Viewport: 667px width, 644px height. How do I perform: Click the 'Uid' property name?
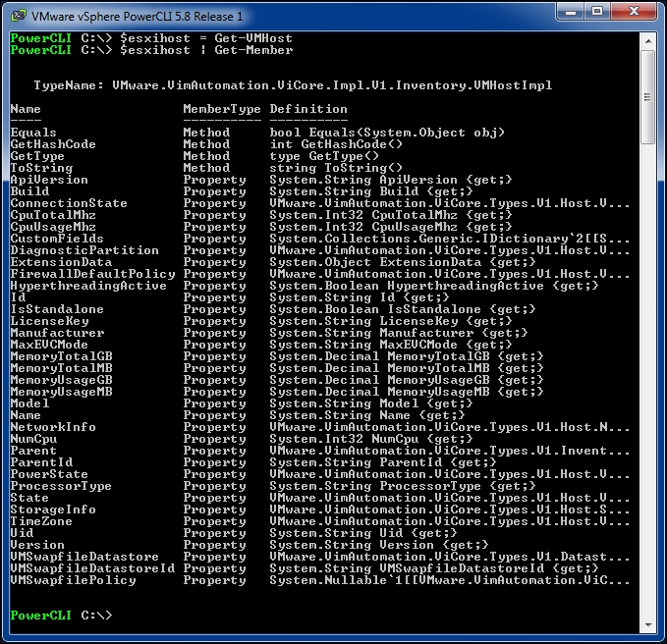tap(22, 533)
